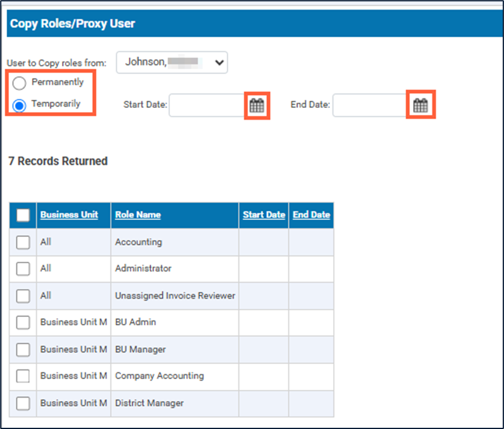Viewport: 504px width, 429px height.
Task: Check the Administrator role checkbox
Action: [23, 269]
